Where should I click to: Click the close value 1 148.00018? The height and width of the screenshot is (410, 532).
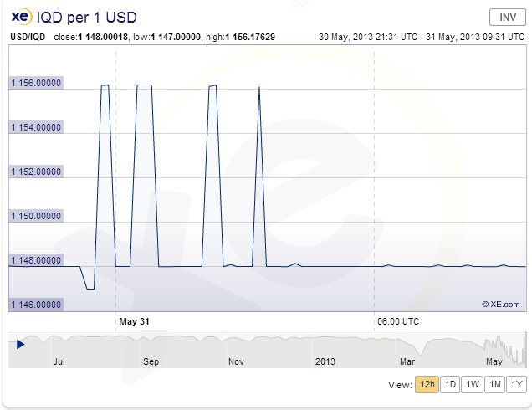(x=103, y=37)
